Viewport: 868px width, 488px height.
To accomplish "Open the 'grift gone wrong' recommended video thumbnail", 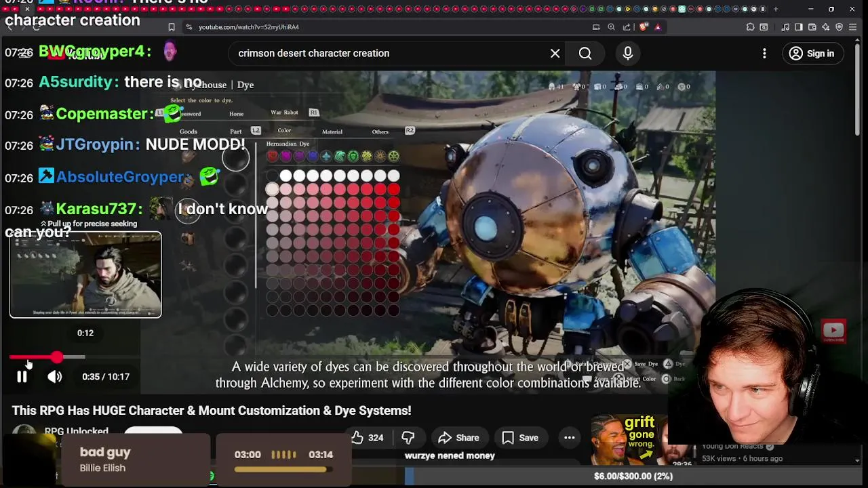I will [x=641, y=439].
